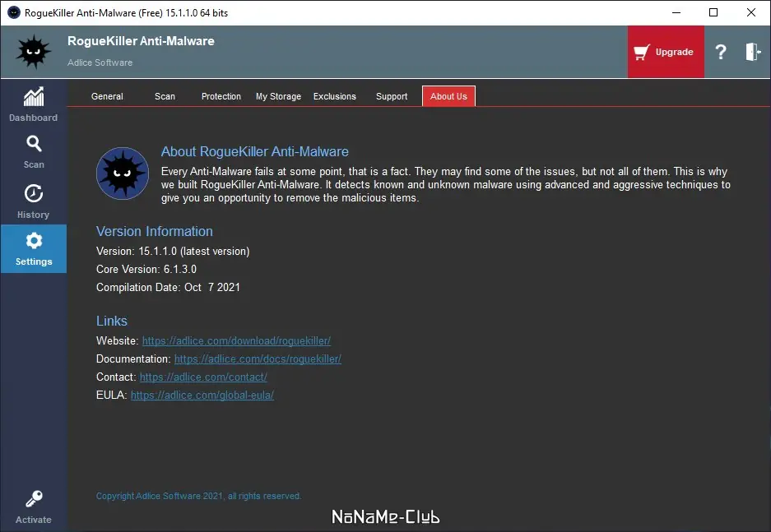Switch to the General tab
This screenshot has width=771, height=532.
(x=107, y=96)
